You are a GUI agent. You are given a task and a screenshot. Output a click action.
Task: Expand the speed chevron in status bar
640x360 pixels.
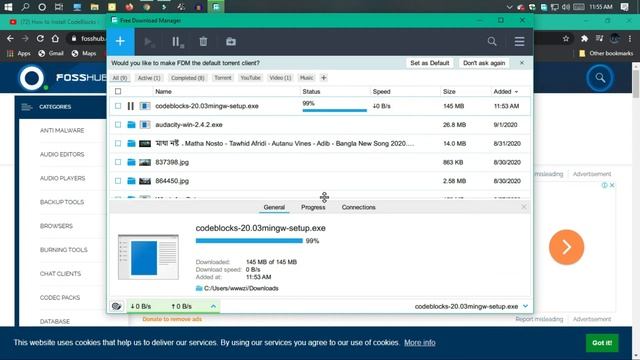pos(213,306)
